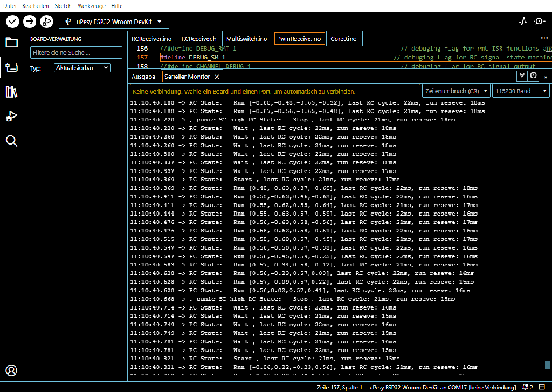Close the Serieller Monitor tab
This screenshot has height=392, width=552.
[x=217, y=77]
